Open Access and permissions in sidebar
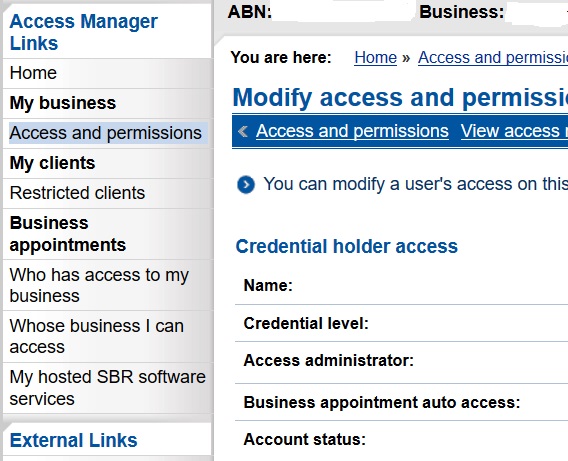568x461 pixels. [x=106, y=133]
